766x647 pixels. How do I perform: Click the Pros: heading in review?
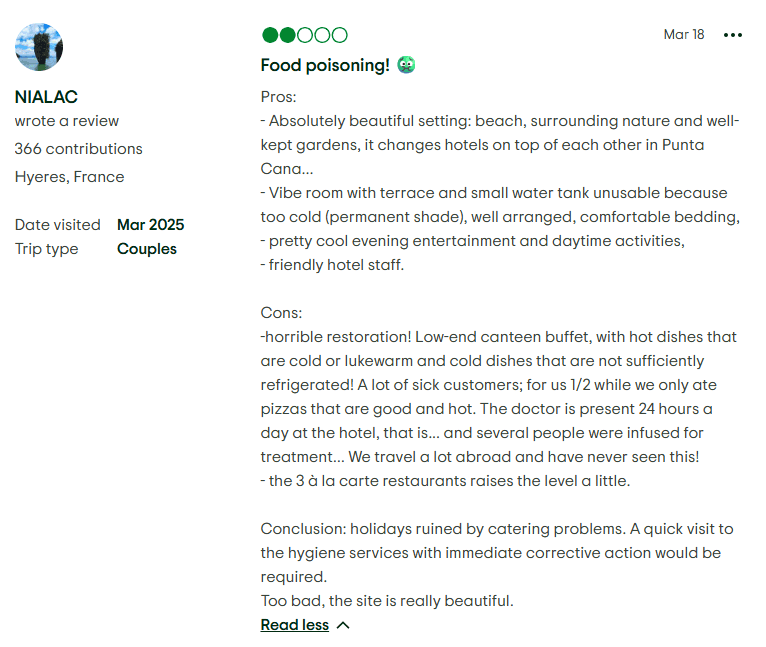tap(278, 97)
